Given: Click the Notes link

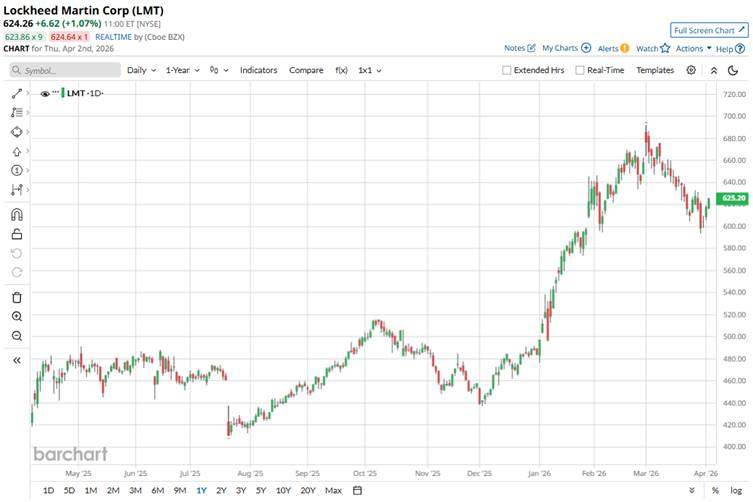Looking at the screenshot, I should 520,48.
